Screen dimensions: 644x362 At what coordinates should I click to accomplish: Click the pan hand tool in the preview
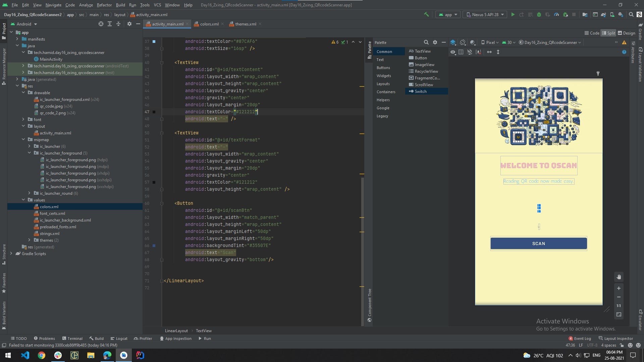[x=619, y=277]
